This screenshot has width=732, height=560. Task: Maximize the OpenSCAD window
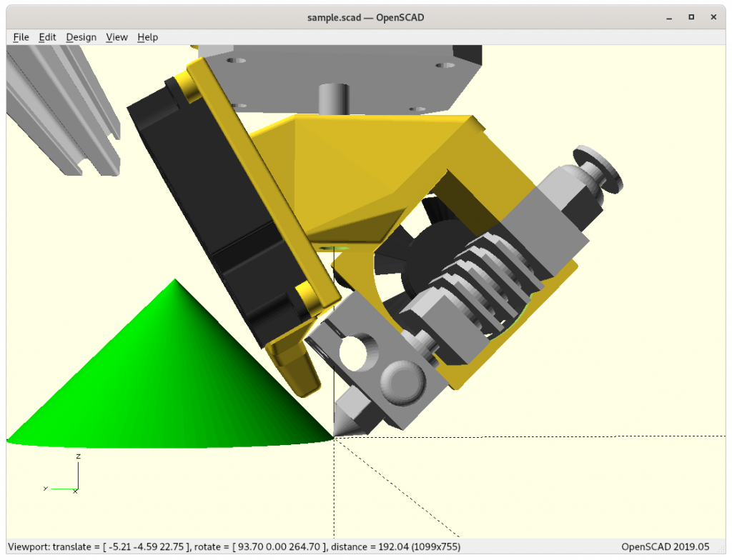coord(691,17)
